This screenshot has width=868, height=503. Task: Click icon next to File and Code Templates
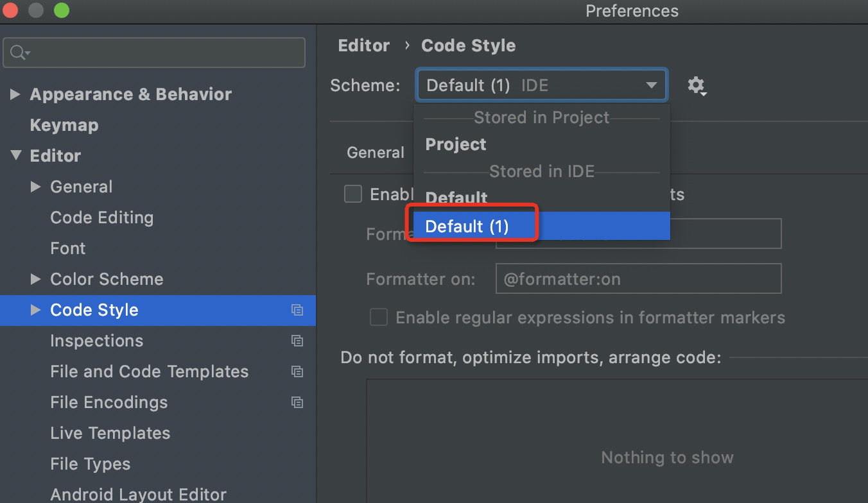click(297, 371)
